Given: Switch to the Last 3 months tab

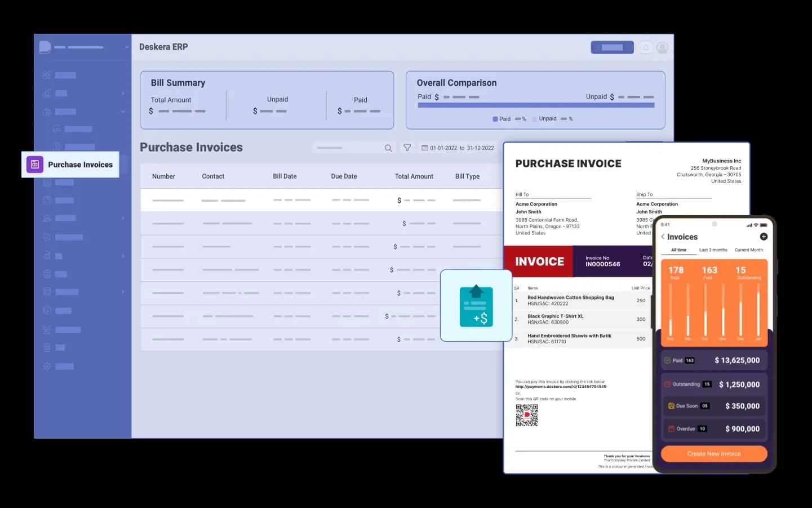Looking at the screenshot, I should pyautogui.click(x=713, y=250).
